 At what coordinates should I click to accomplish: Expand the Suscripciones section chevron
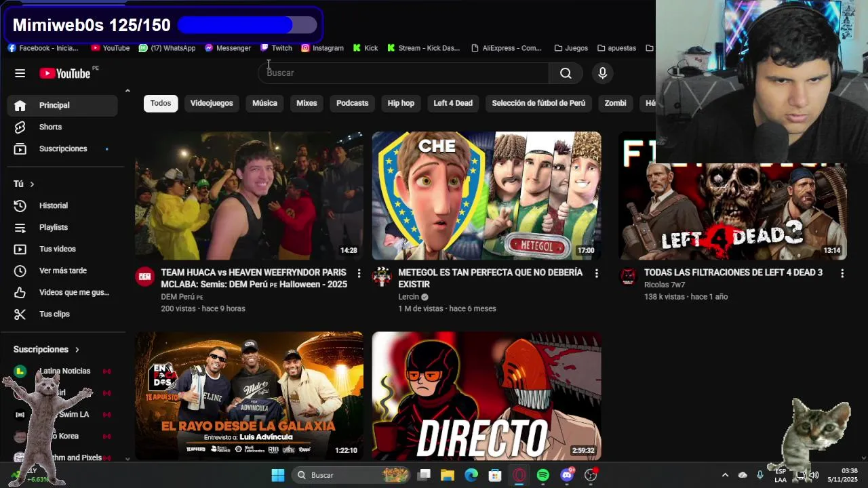click(77, 349)
